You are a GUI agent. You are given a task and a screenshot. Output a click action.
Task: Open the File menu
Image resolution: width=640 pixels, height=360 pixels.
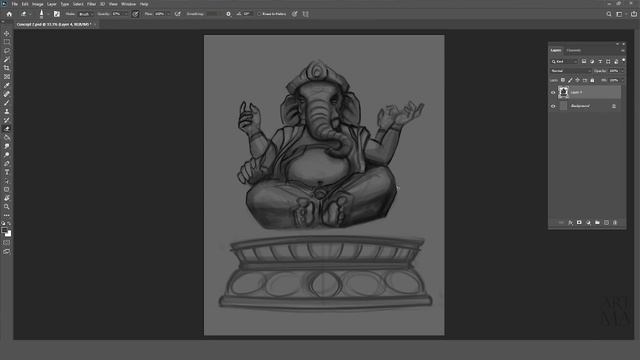pyautogui.click(x=14, y=4)
